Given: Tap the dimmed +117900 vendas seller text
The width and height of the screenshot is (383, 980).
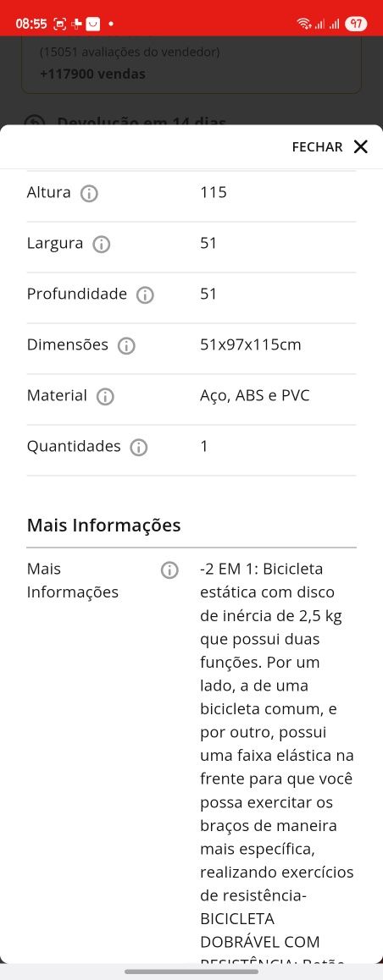Looking at the screenshot, I should coord(92,74).
